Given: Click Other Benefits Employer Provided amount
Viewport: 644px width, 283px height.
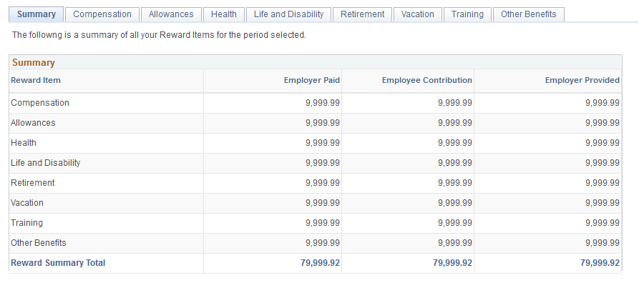Looking at the screenshot, I should click(602, 243).
